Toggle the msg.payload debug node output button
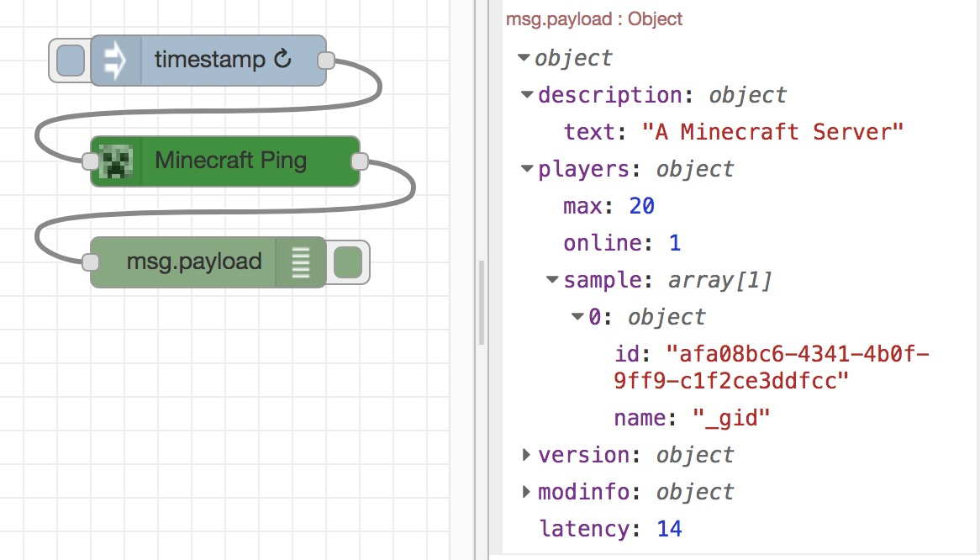The height and width of the screenshot is (560, 980). click(348, 262)
